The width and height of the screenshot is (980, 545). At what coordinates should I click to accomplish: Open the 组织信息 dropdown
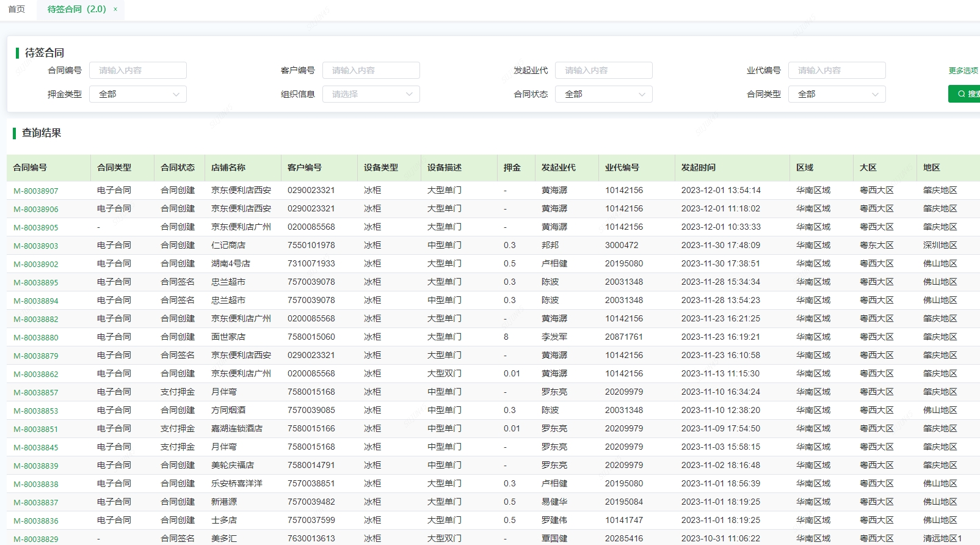point(371,94)
